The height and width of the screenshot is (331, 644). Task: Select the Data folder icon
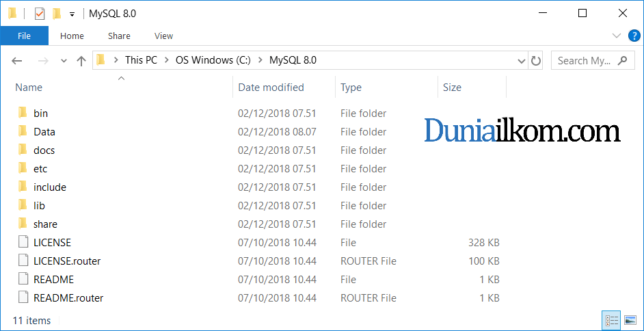coord(23,131)
